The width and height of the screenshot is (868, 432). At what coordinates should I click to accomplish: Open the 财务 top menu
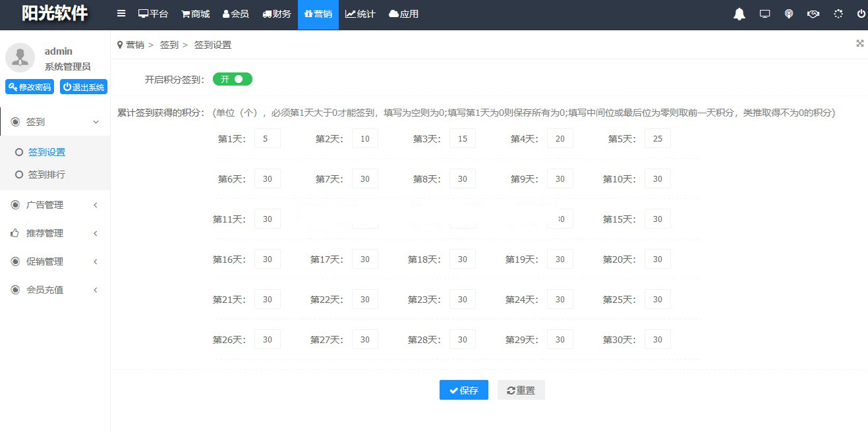[x=277, y=14]
